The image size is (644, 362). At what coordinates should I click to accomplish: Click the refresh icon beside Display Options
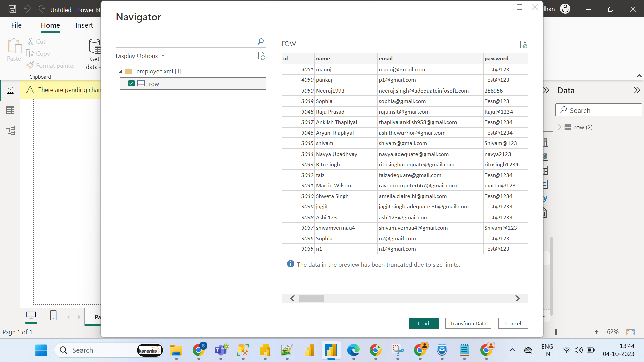pos(262,56)
